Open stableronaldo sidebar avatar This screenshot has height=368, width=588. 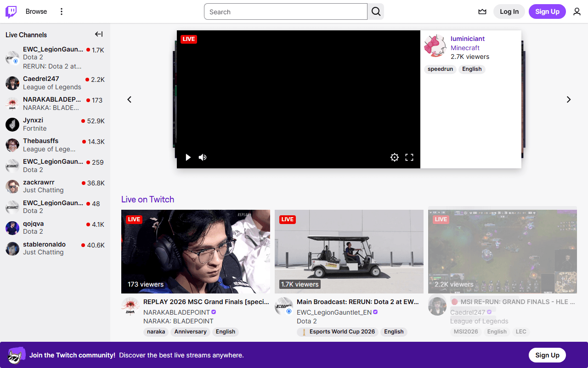[12, 248]
